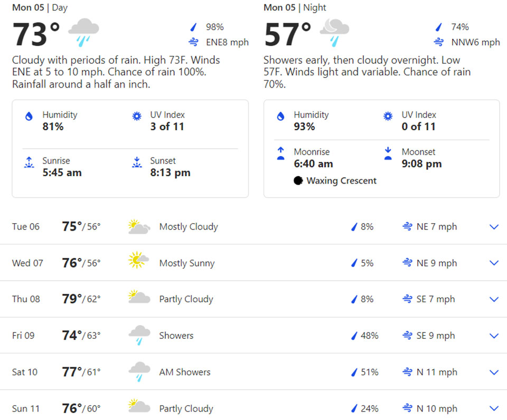
Task: Click the Tue 06 date label
Action: pos(26,227)
